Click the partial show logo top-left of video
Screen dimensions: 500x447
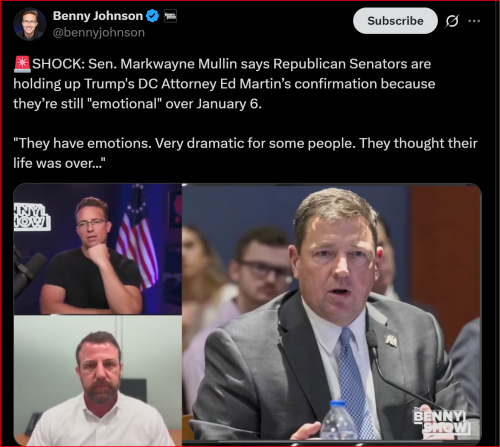32,217
